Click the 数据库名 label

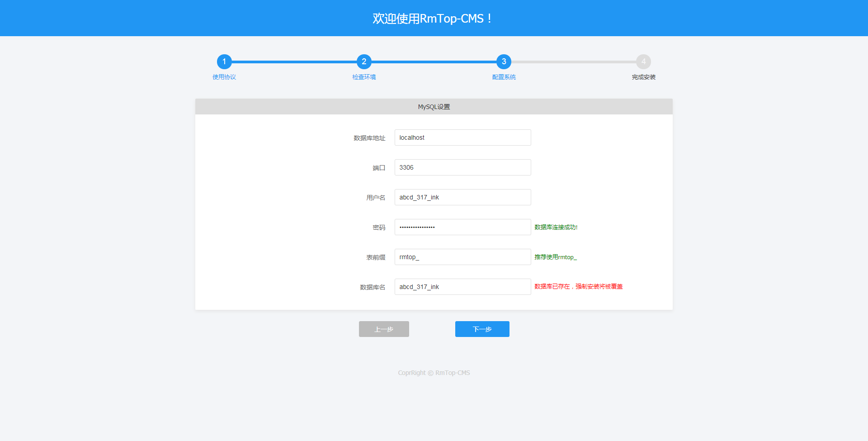coord(373,287)
